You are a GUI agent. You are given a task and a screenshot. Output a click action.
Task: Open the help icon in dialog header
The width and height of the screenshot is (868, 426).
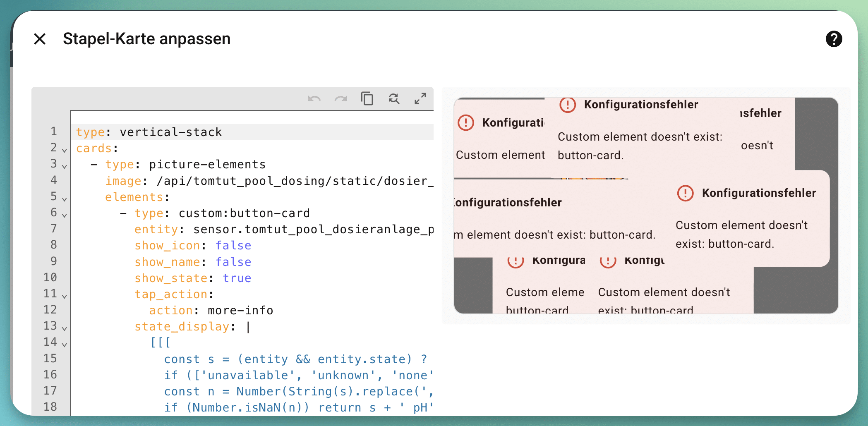(834, 39)
